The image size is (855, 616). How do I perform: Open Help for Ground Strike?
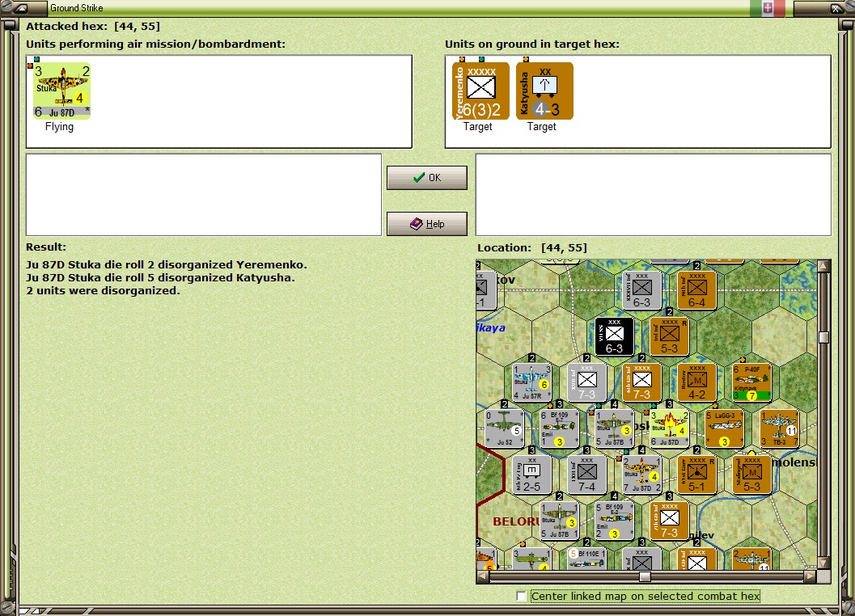[x=427, y=224]
